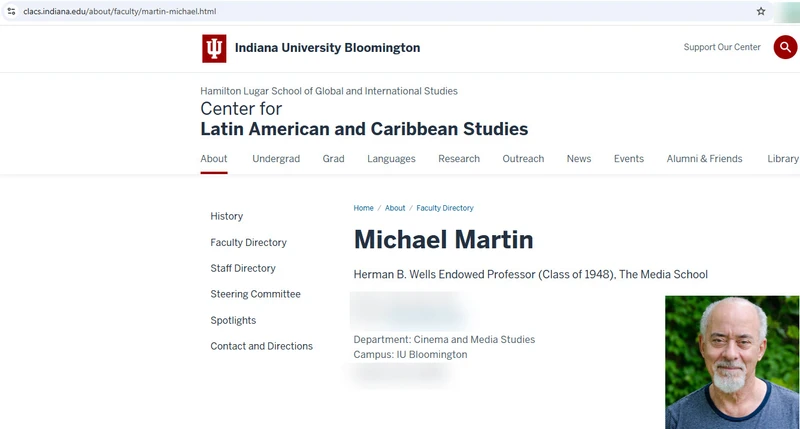Open Support Our Center link
The width and height of the screenshot is (800, 429).
click(722, 47)
